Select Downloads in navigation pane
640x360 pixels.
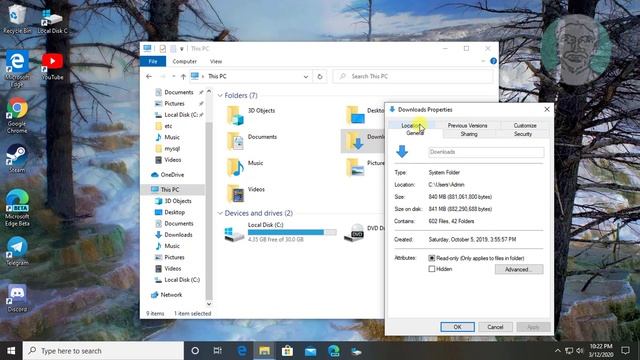tap(178, 235)
